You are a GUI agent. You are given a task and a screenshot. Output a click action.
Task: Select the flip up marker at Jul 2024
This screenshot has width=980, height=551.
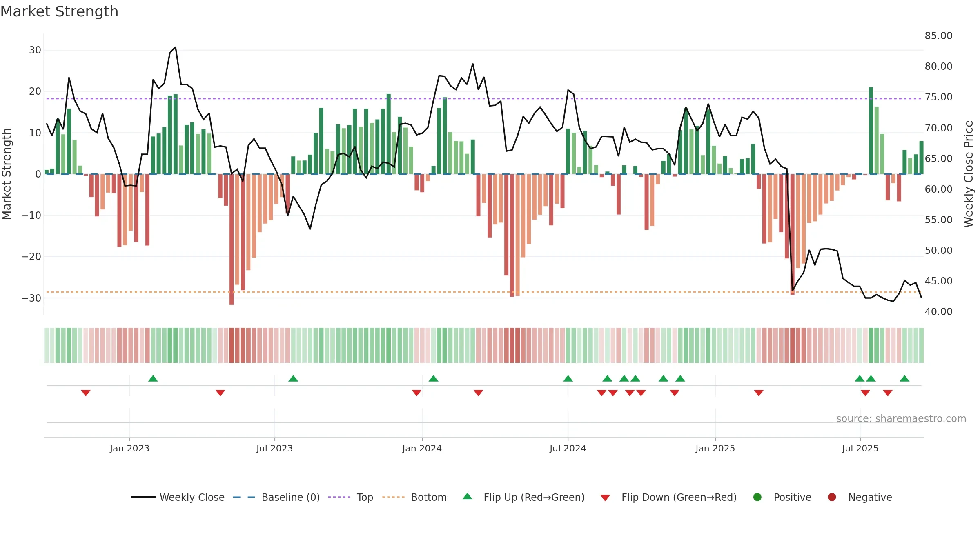pos(568,378)
